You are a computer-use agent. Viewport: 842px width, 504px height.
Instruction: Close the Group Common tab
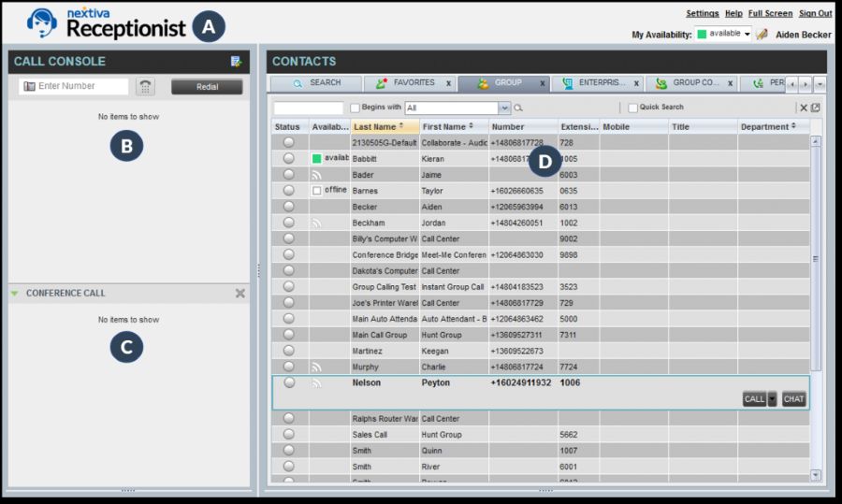(731, 83)
